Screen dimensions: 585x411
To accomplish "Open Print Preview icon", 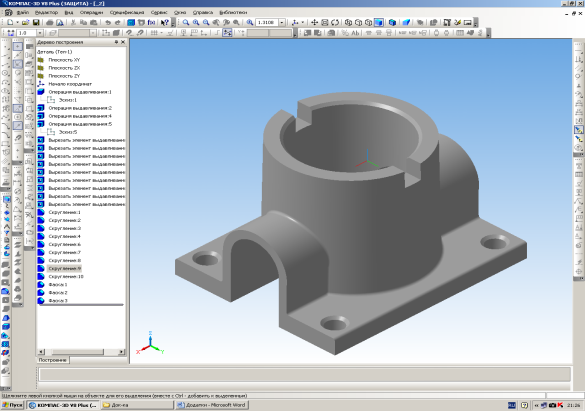I will point(59,22).
